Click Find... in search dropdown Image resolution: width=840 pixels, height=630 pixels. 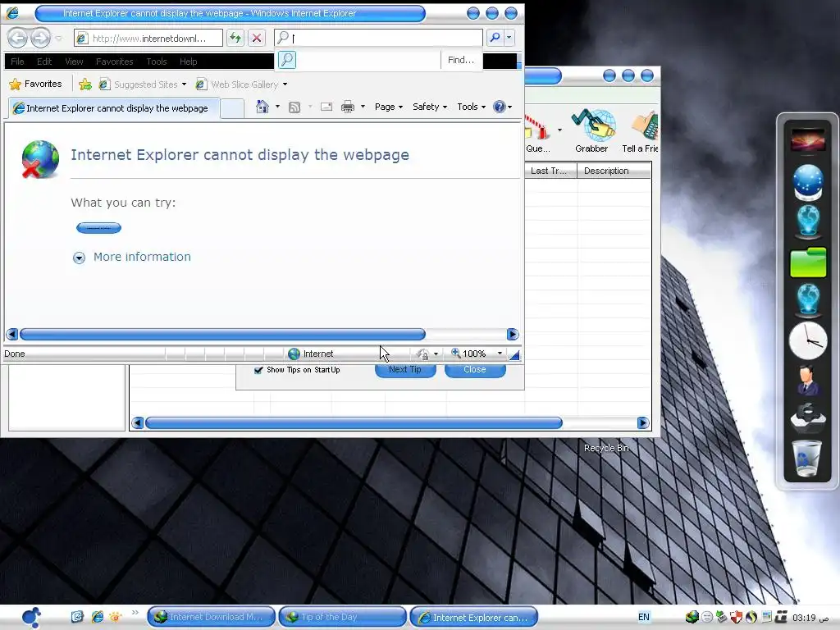tap(461, 60)
